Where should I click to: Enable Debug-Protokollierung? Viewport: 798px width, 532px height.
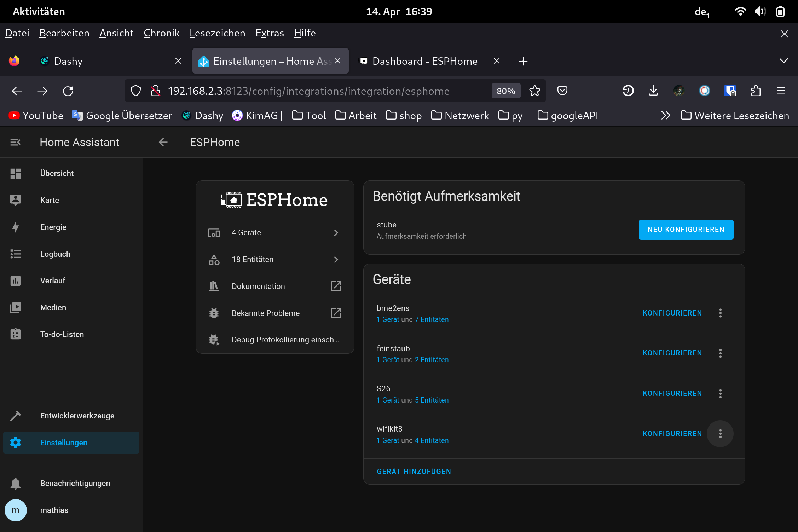point(285,340)
